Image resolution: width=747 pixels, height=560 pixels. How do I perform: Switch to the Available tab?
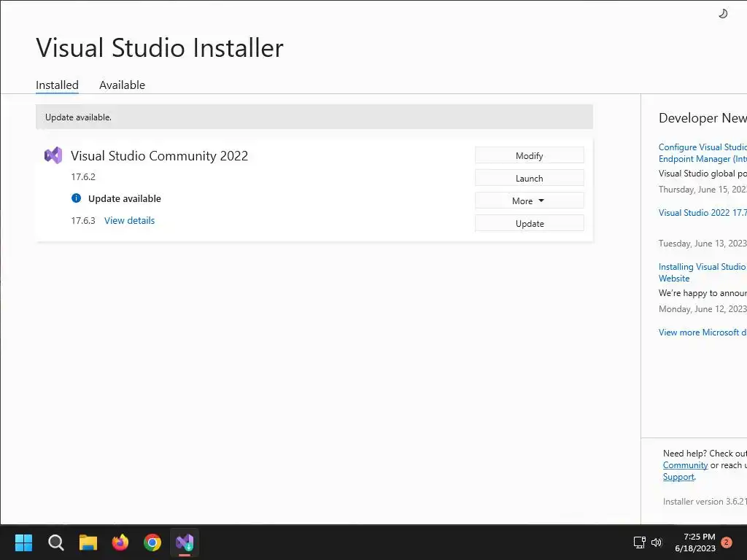(122, 85)
